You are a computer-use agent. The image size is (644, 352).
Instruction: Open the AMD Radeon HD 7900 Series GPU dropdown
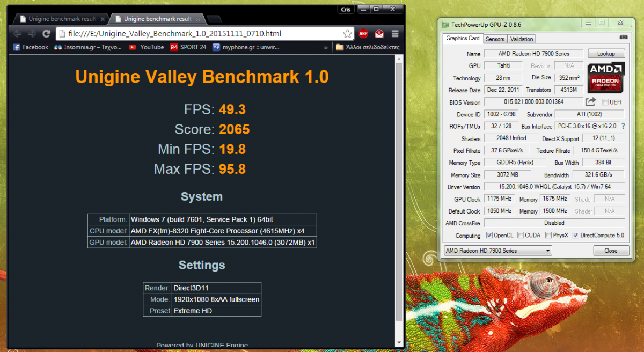(497, 251)
